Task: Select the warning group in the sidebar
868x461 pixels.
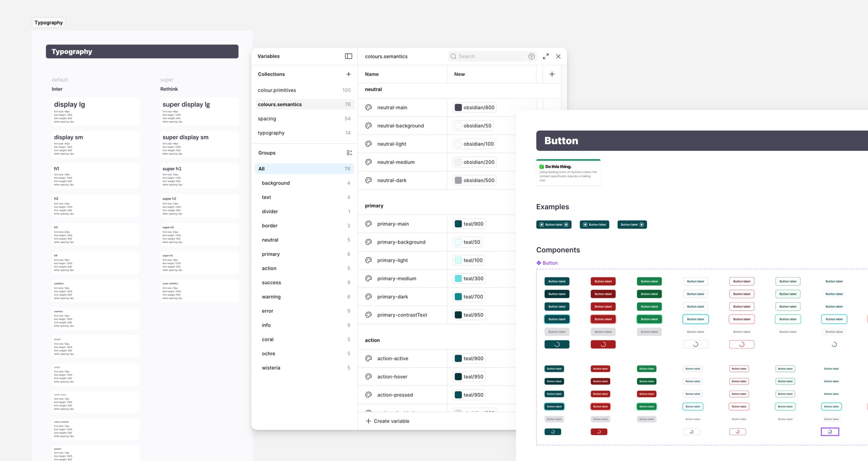Action: click(271, 296)
